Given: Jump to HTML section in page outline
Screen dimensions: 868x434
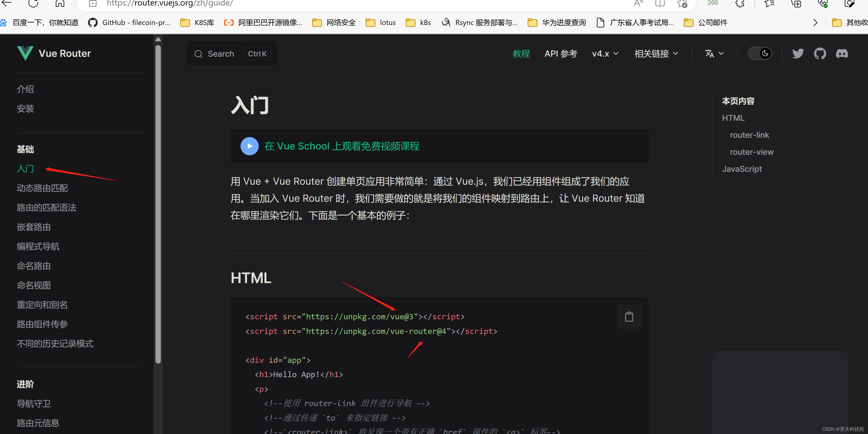Looking at the screenshot, I should tap(733, 118).
